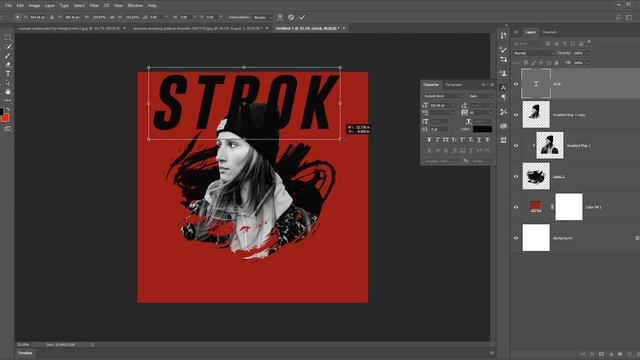Viewport: 640px width, 360px height.
Task: Toggle visibility of the Gradient Map 1 layer
Action: pyautogui.click(x=516, y=146)
